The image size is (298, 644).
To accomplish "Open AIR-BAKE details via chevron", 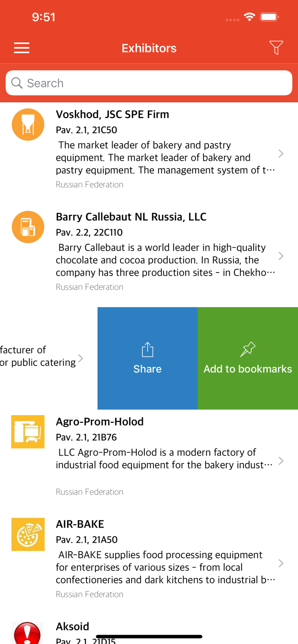I will (x=281, y=563).
